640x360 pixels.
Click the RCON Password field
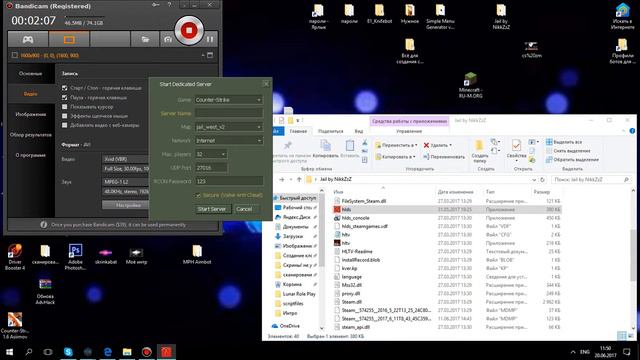(x=229, y=181)
